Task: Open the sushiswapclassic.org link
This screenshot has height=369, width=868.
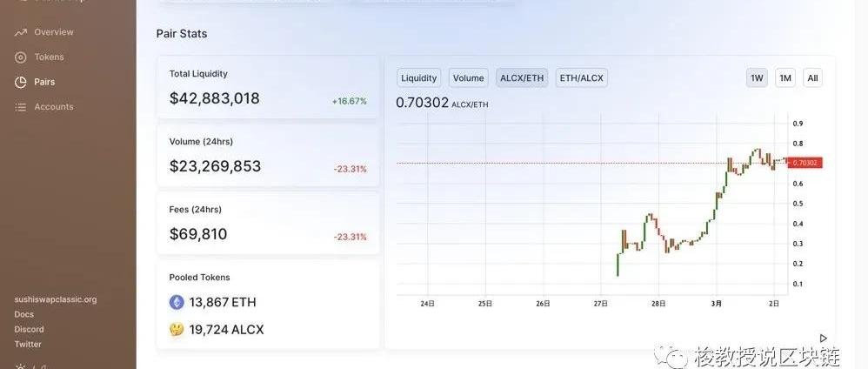Action: click(x=56, y=299)
